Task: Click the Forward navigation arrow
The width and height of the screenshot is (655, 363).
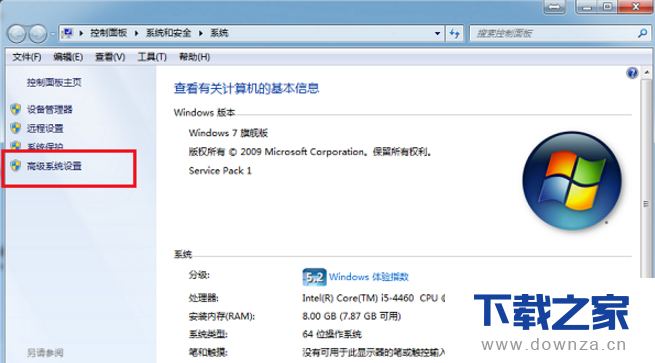Action: tap(38, 34)
